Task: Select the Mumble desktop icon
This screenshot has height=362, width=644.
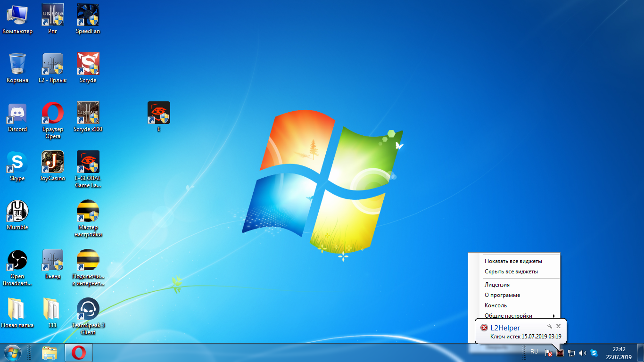Action: tap(17, 212)
